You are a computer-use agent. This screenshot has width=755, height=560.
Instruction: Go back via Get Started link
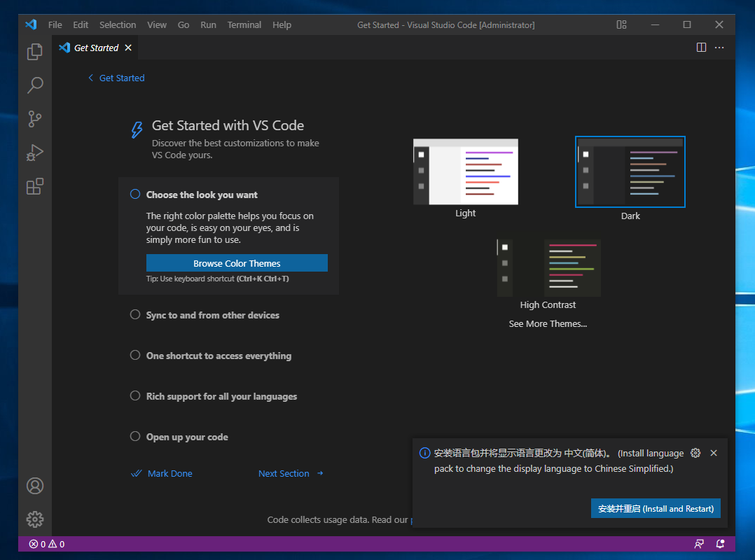click(x=122, y=78)
